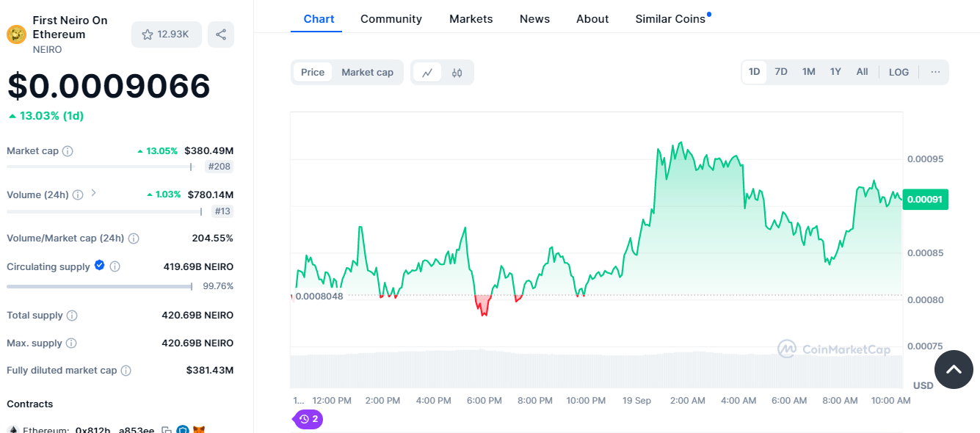
Task: Open the News tab
Action: pos(534,19)
